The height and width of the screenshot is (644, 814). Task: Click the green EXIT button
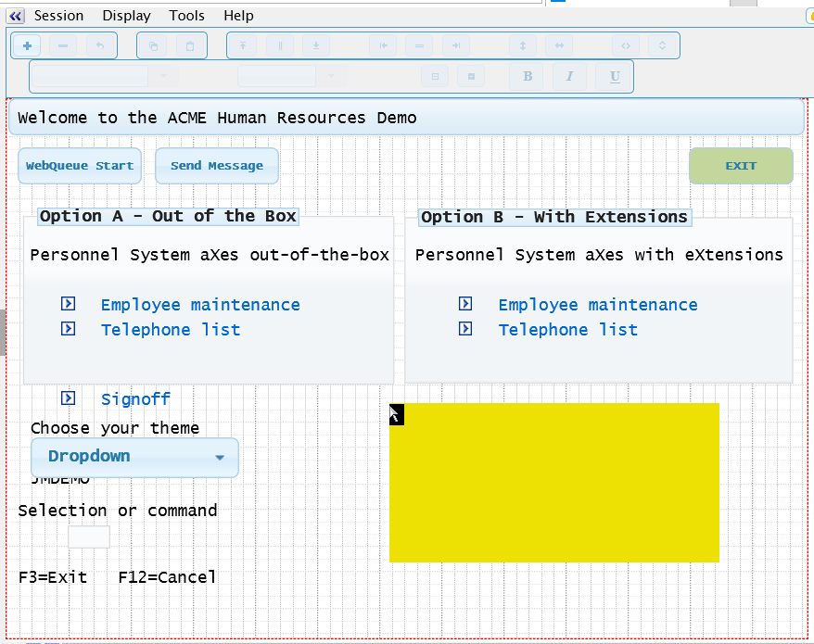[x=741, y=166]
